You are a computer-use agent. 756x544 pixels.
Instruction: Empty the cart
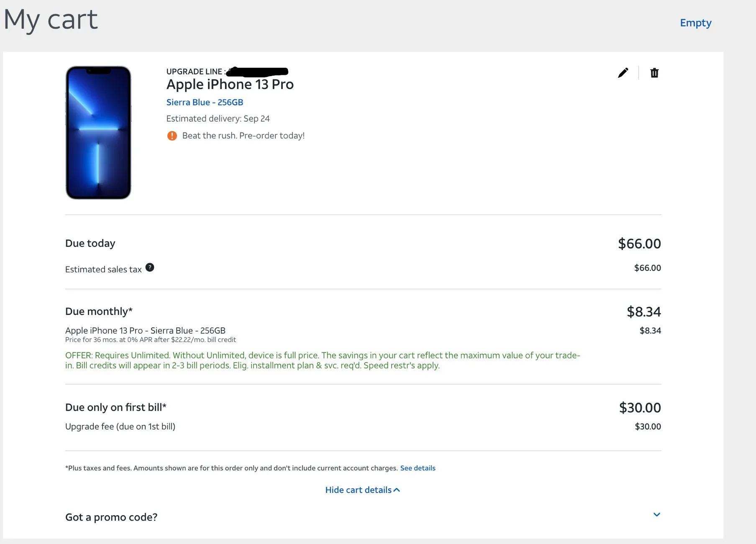[695, 23]
